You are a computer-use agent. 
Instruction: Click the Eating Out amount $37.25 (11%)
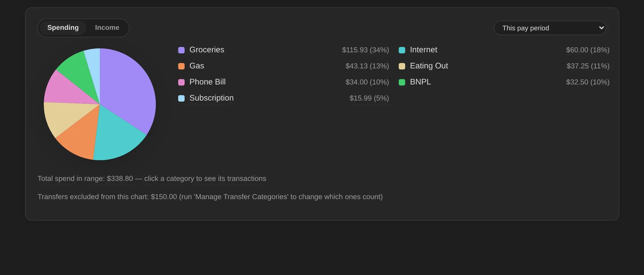[x=588, y=66]
